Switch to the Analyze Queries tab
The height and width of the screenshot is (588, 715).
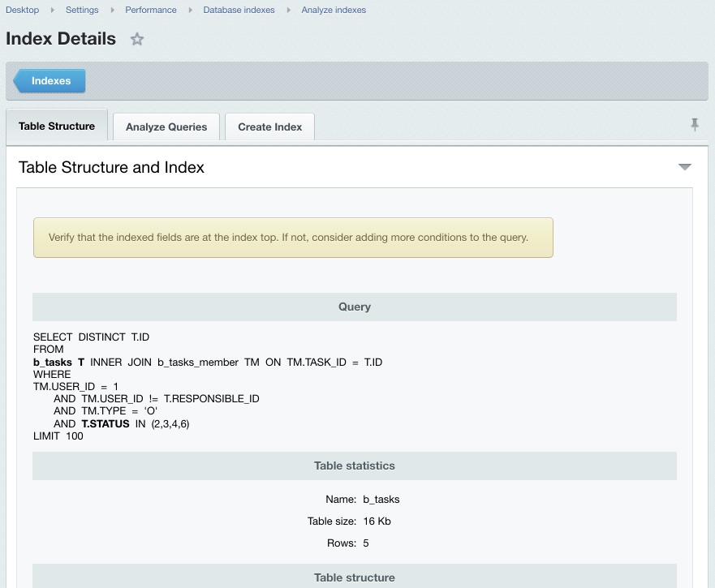point(166,127)
